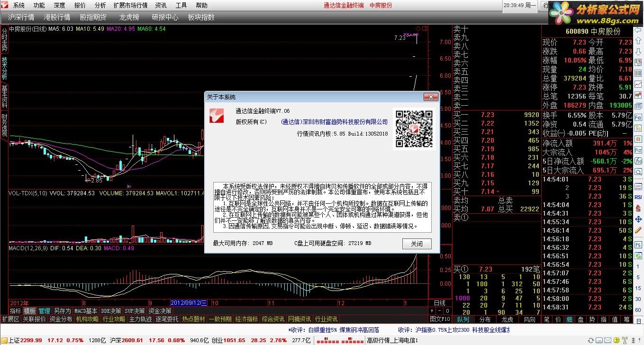Open 资金分布 in bottom tab bar
This screenshot has height=345, width=644.
tap(61, 319)
